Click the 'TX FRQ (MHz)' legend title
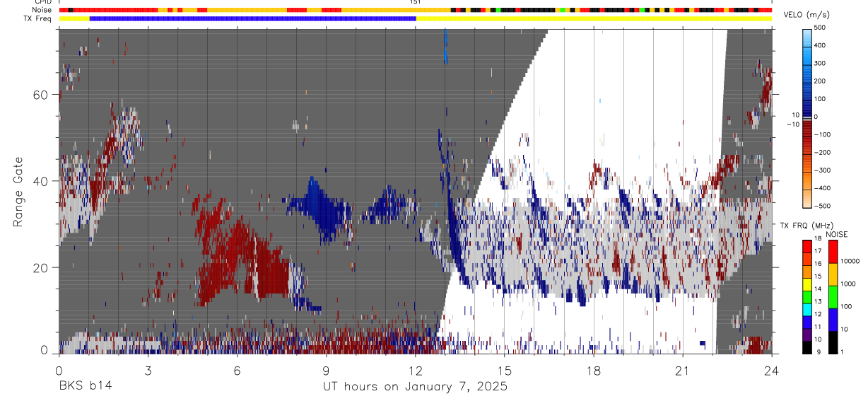This screenshot has width=868, height=401. [806, 226]
